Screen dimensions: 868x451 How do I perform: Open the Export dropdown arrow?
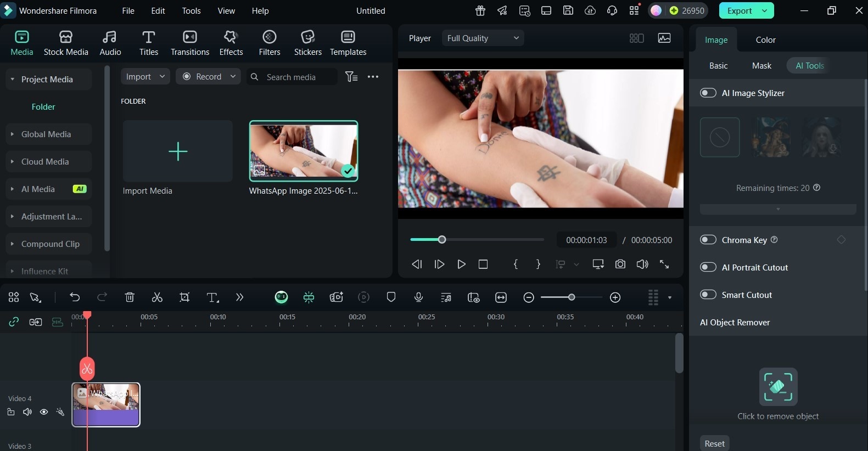(765, 10)
